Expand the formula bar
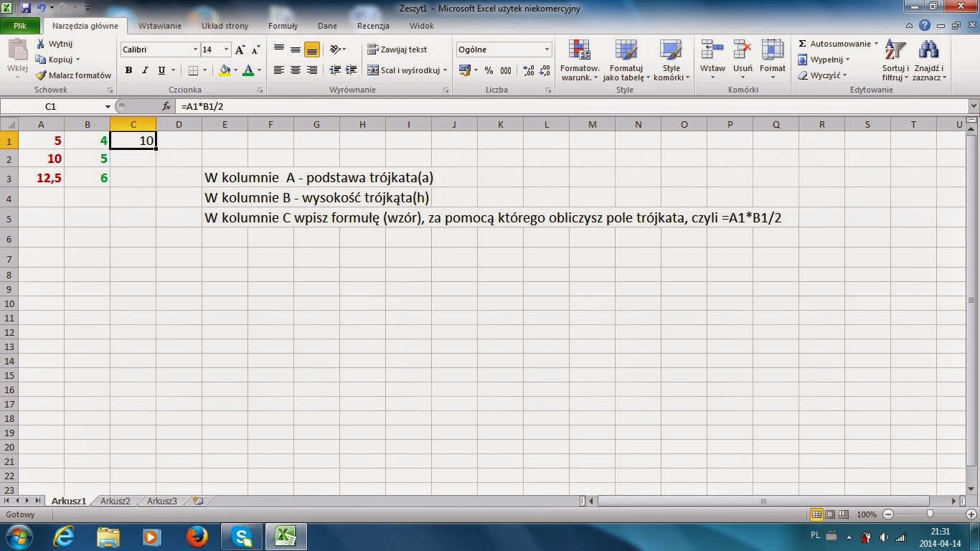The image size is (980, 551). point(974,106)
